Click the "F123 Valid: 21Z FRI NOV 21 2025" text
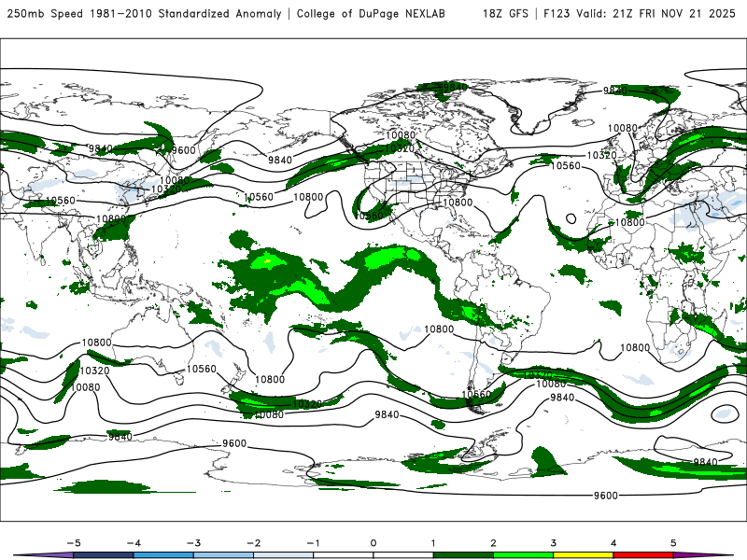Image resolution: width=747 pixels, height=560 pixels. click(640, 14)
